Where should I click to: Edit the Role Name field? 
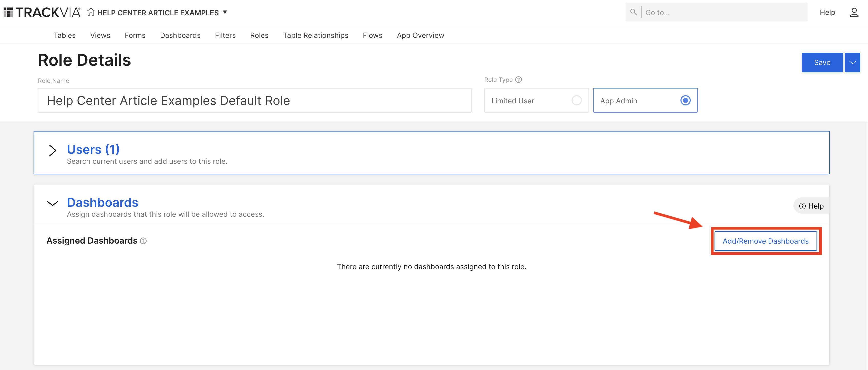click(x=255, y=100)
